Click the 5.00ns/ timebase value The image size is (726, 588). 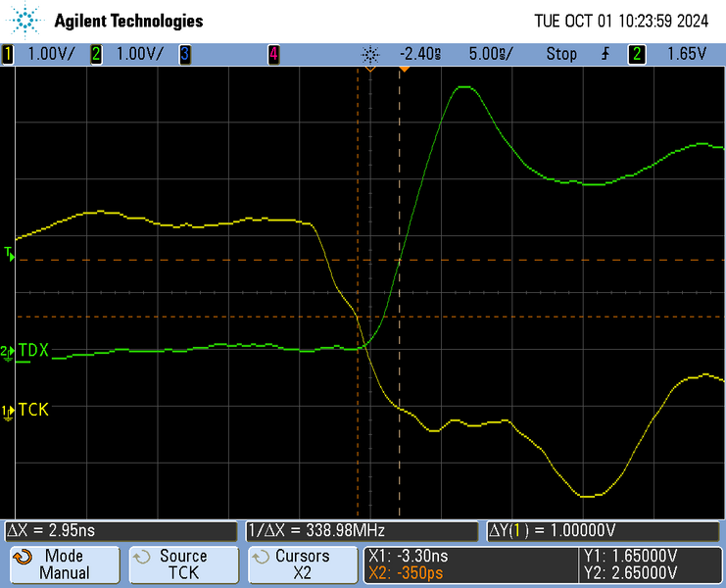491,54
